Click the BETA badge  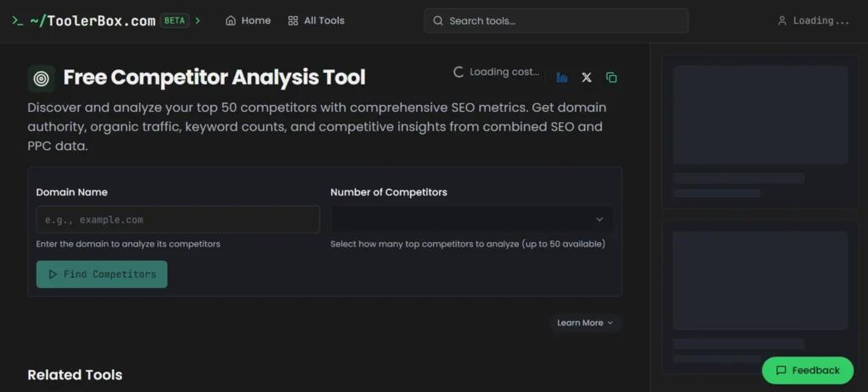pyautogui.click(x=175, y=21)
